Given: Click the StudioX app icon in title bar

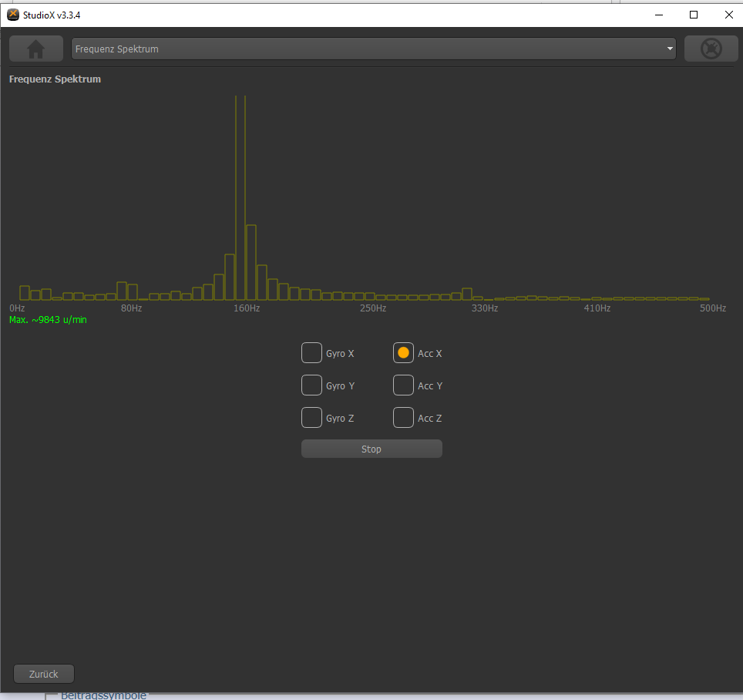Looking at the screenshot, I should [x=12, y=15].
